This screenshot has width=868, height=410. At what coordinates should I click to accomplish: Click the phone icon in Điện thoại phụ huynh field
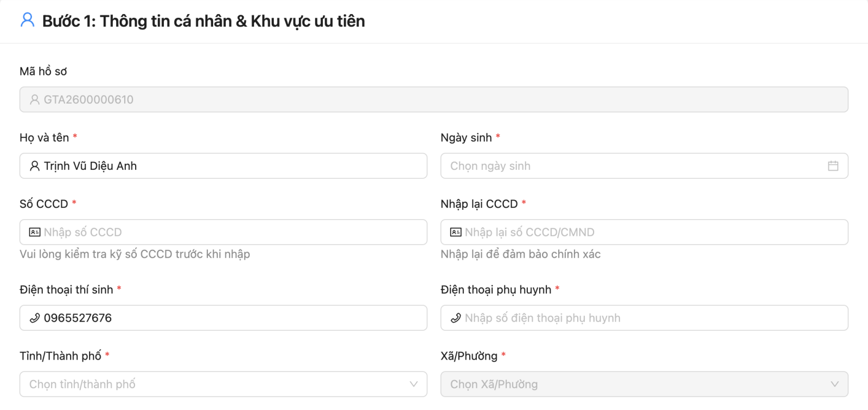(456, 318)
